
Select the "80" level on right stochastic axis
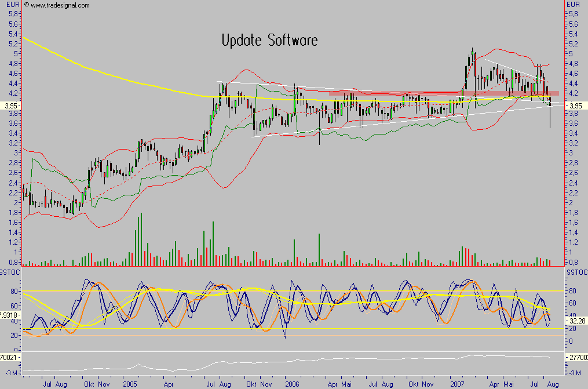pyautogui.click(x=572, y=290)
